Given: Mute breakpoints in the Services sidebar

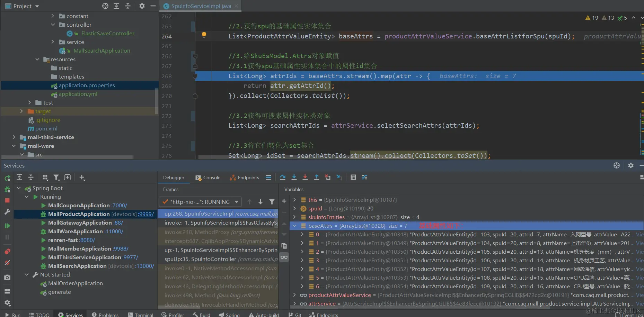Looking at the screenshot, I should [7, 263].
